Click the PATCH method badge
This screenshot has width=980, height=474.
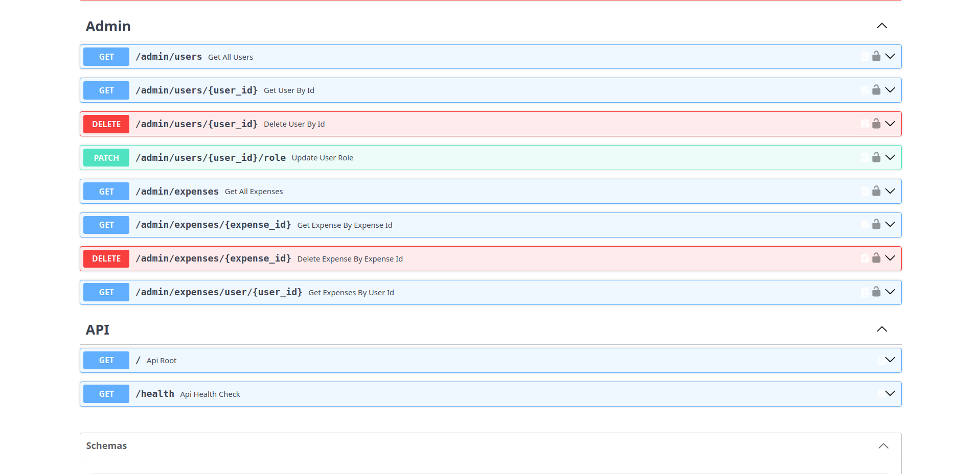tap(106, 158)
